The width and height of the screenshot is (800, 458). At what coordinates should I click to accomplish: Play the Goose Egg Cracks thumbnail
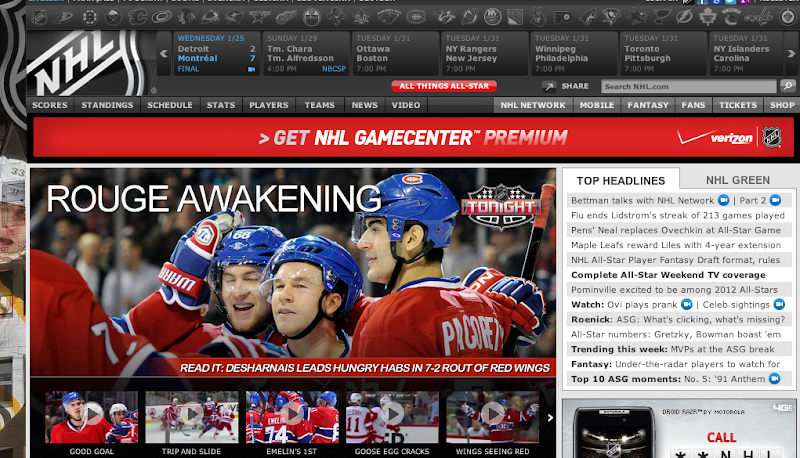(x=392, y=418)
